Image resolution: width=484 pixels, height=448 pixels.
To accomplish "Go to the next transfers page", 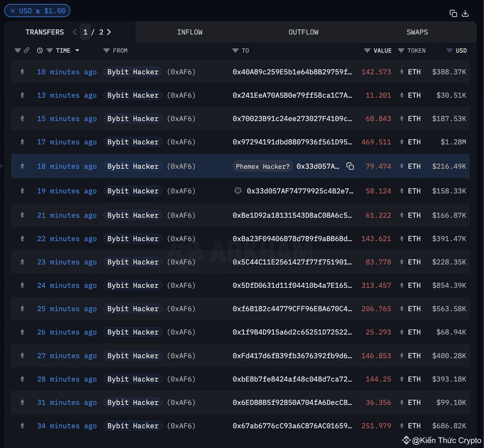I will coord(109,32).
